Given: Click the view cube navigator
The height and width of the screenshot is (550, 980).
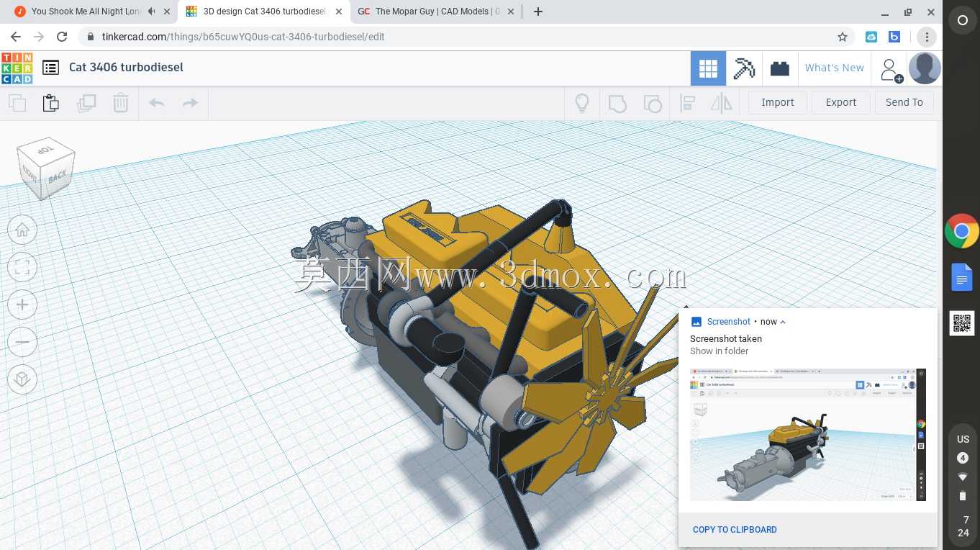Looking at the screenshot, I should (x=45, y=169).
